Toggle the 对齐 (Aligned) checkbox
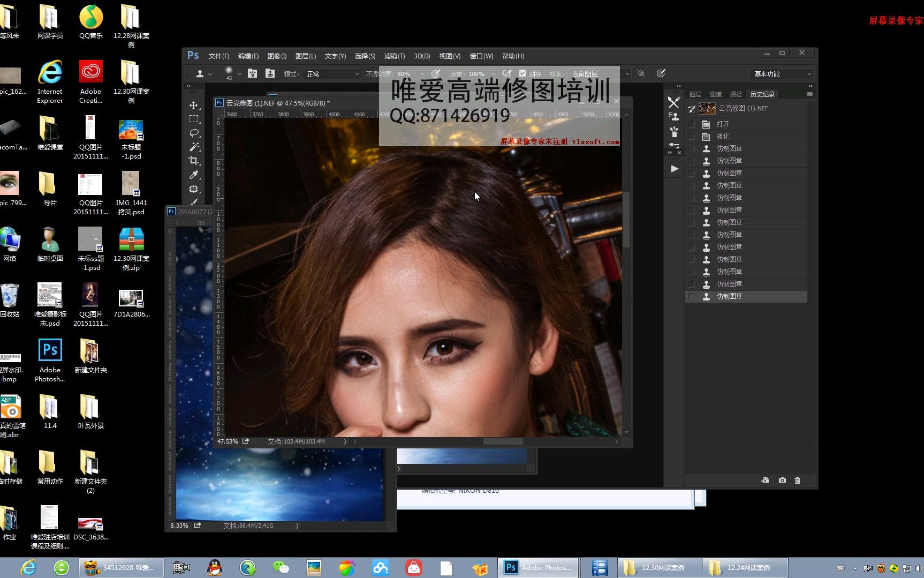Viewport: 924px width, 578px height. click(522, 73)
